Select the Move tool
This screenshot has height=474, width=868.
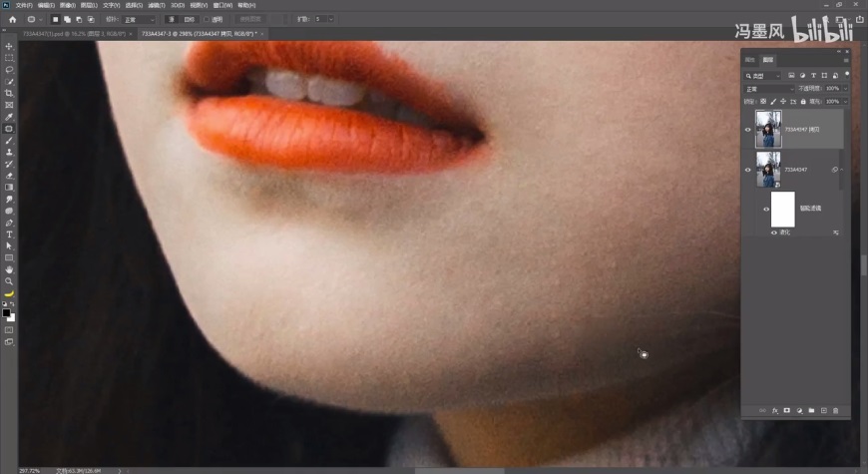(9, 46)
